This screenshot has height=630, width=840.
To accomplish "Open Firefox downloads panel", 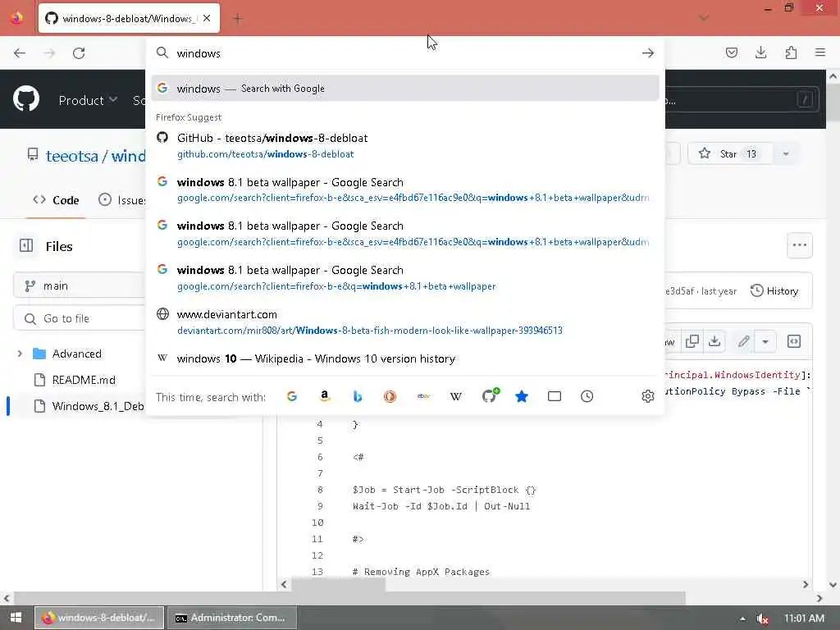I will click(x=761, y=52).
